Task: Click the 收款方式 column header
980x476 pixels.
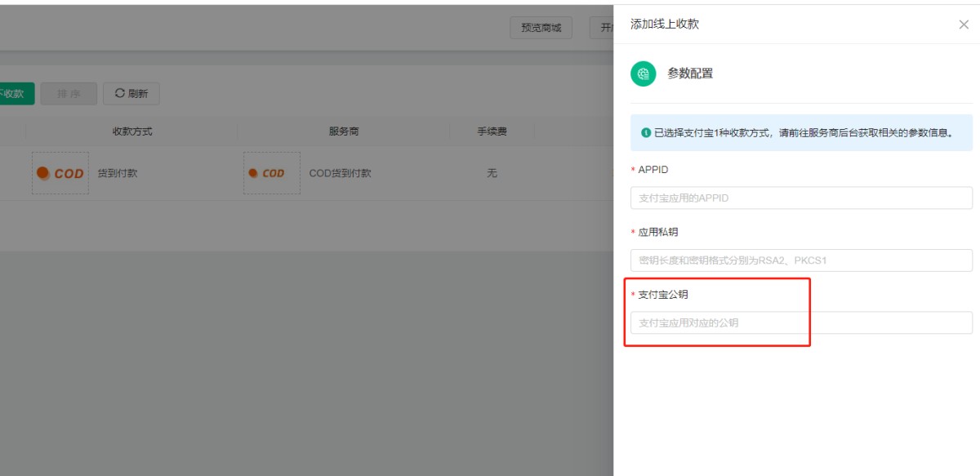Action: click(132, 131)
